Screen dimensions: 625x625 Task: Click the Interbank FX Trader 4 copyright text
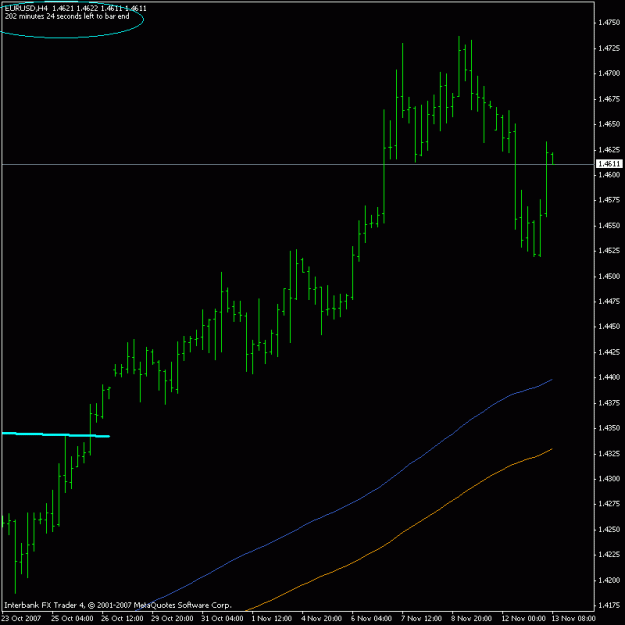(118, 605)
